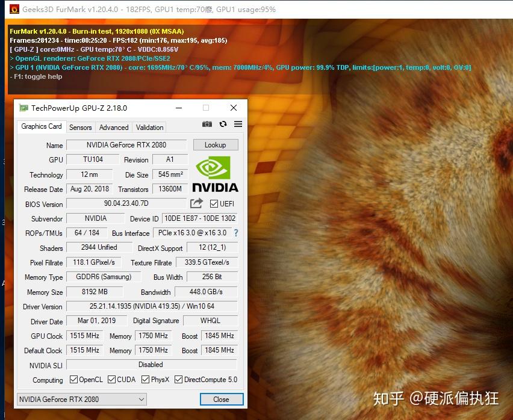
Task: Toggle the CUDA checkbox
Action: 111,380
